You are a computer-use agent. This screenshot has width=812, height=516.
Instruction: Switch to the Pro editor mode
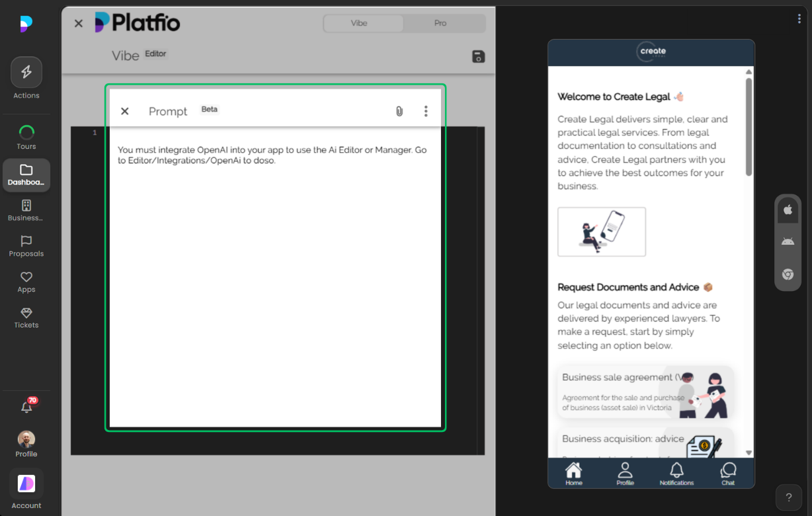(x=440, y=23)
